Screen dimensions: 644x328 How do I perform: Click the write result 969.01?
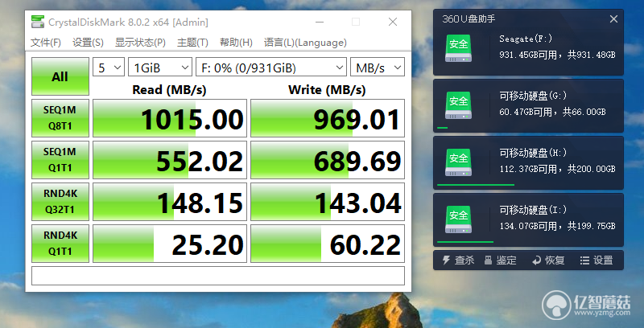(x=328, y=118)
